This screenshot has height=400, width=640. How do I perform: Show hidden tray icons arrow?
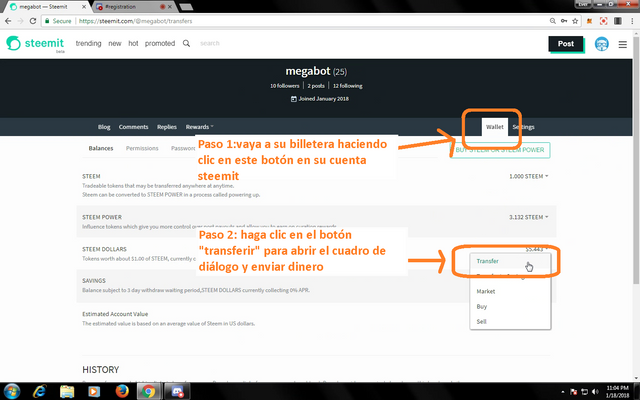click(563, 392)
